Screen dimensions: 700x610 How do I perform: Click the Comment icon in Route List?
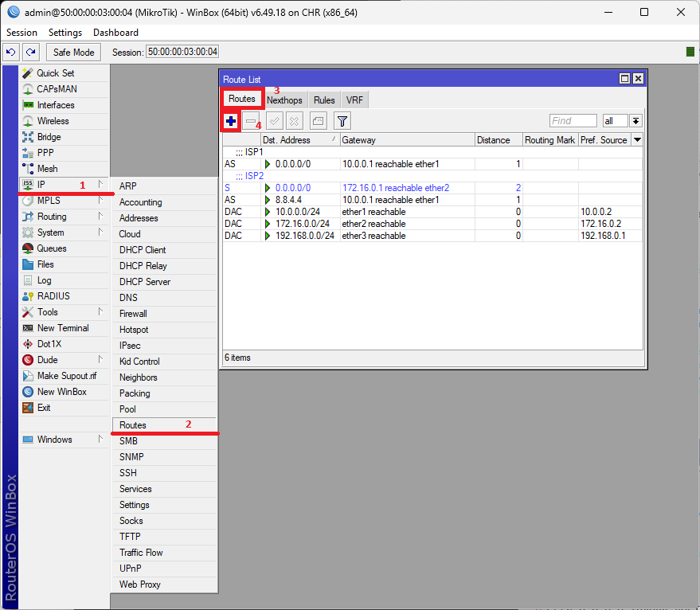point(317,121)
